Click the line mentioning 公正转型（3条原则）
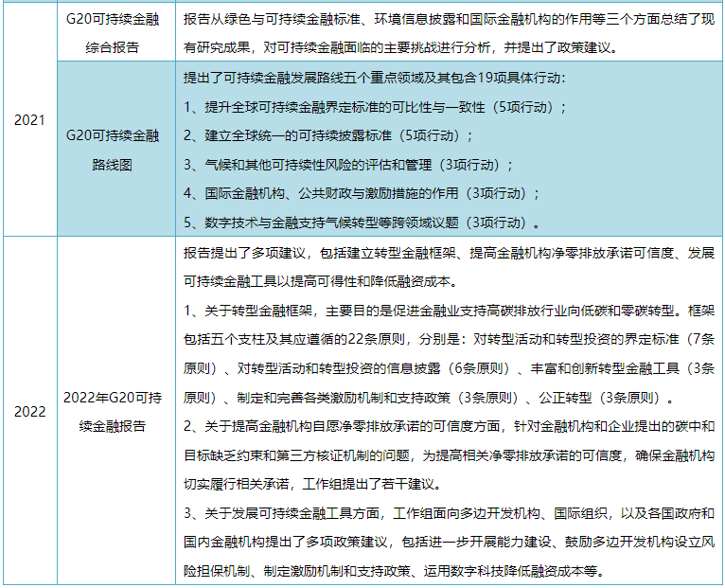725x588 pixels. 429,398
